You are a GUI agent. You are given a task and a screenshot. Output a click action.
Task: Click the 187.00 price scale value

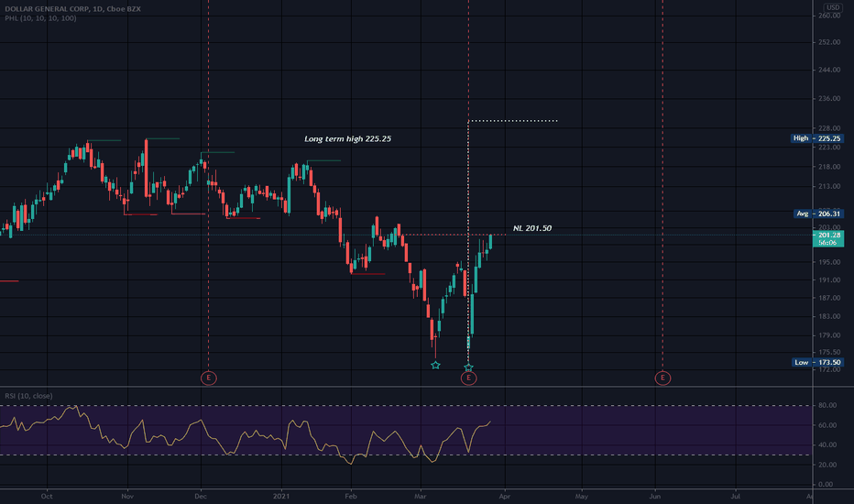pos(829,298)
